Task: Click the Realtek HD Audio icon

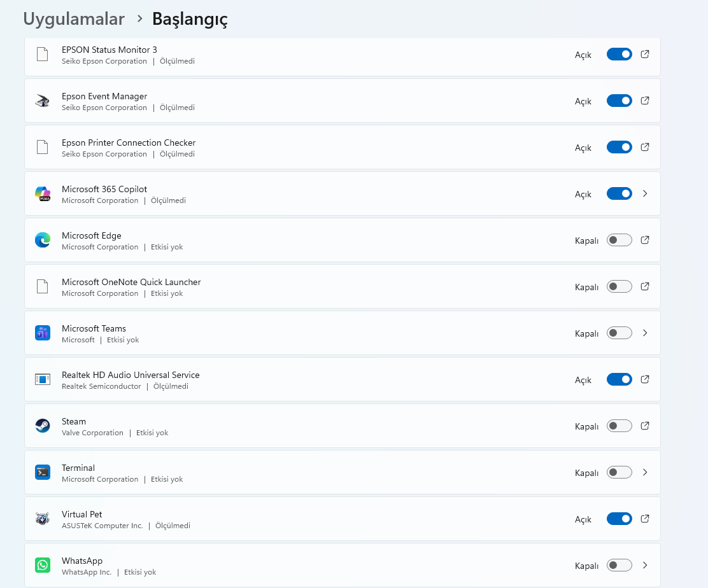Action: (x=43, y=379)
